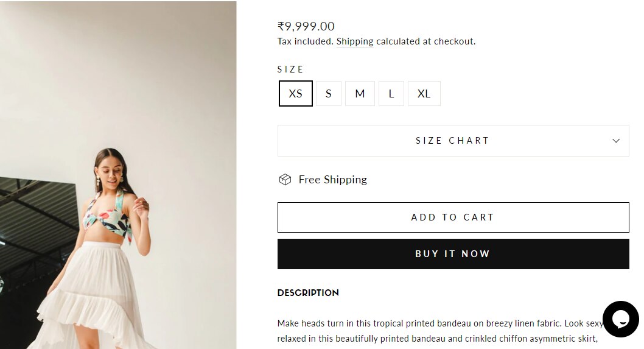Image resolution: width=644 pixels, height=349 pixels.
Task: Click the SIZE label above the options
Action: [x=290, y=69]
